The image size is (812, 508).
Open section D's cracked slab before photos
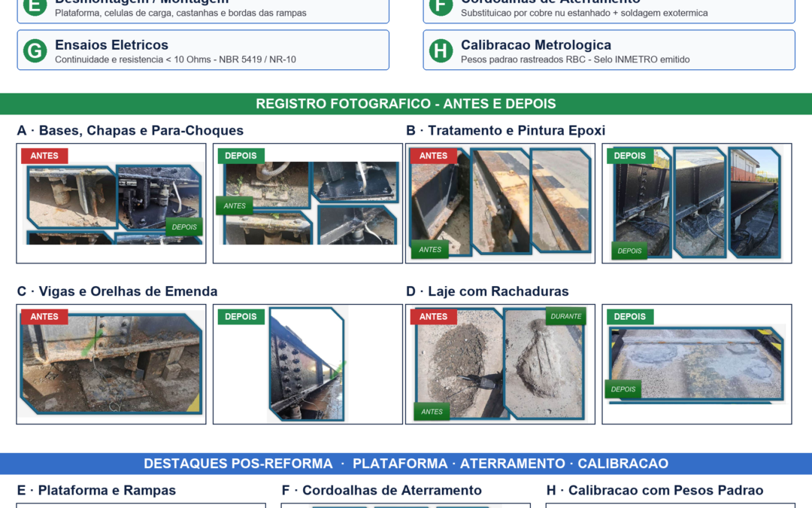pos(500,364)
